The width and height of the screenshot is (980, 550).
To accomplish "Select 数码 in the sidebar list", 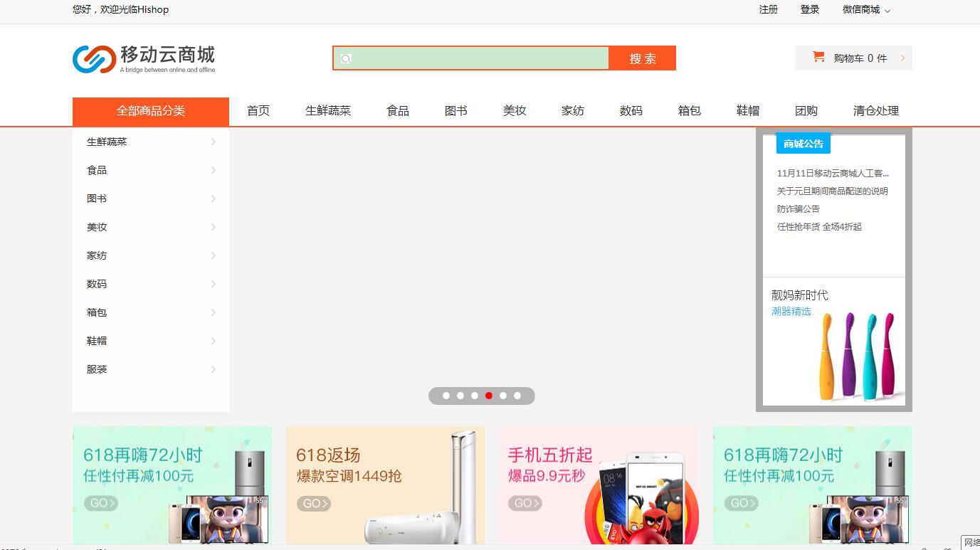I will (97, 284).
